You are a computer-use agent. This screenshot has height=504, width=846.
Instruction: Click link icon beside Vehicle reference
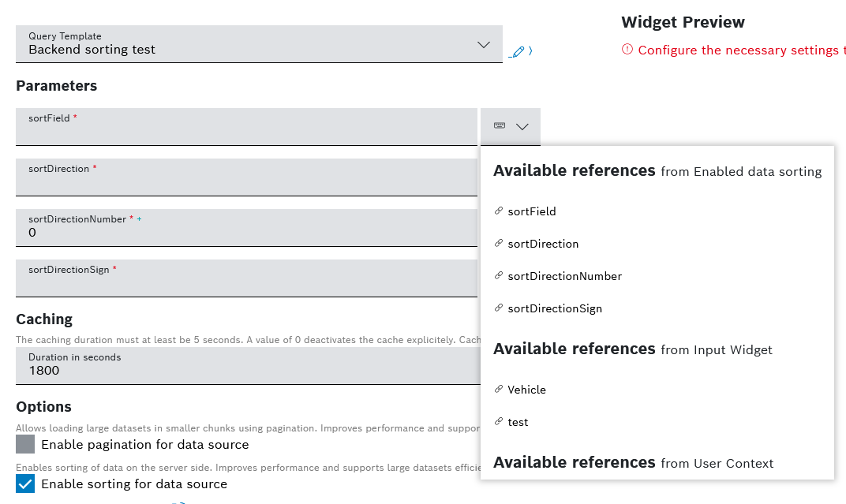(x=499, y=390)
